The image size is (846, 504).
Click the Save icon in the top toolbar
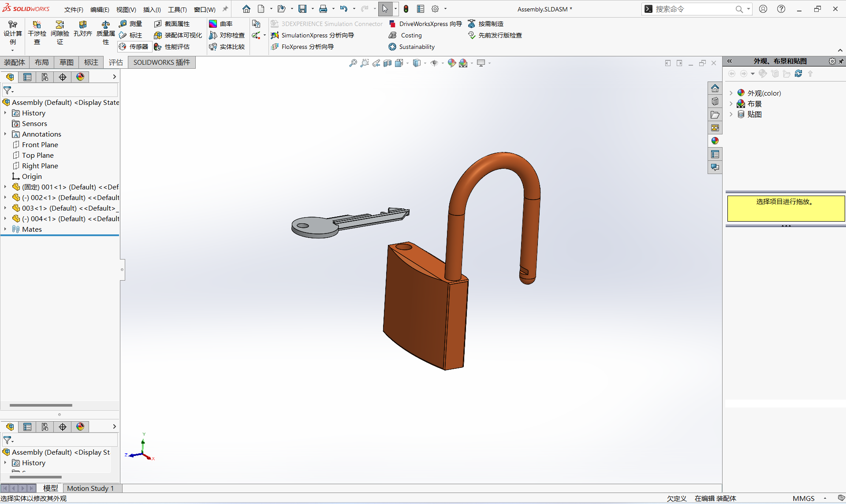302,9
